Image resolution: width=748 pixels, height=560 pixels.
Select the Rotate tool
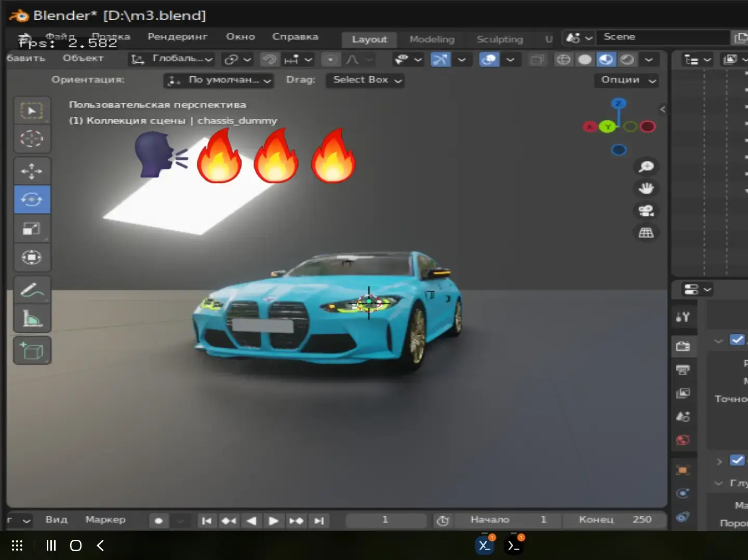[32, 199]
